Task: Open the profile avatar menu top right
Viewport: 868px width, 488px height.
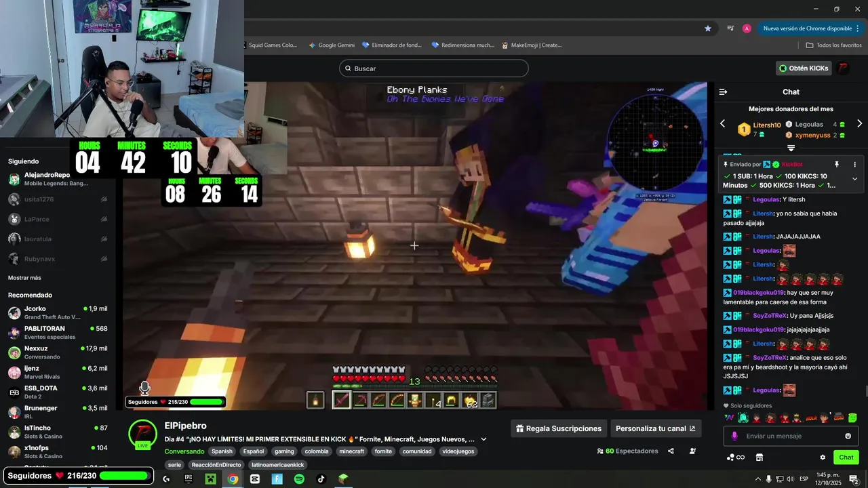Action: coord(843,68)
